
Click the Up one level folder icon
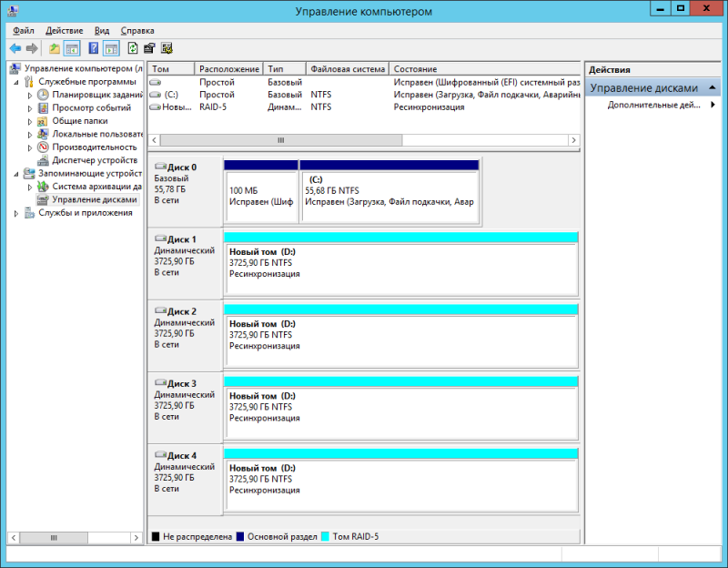pos(55,48)
